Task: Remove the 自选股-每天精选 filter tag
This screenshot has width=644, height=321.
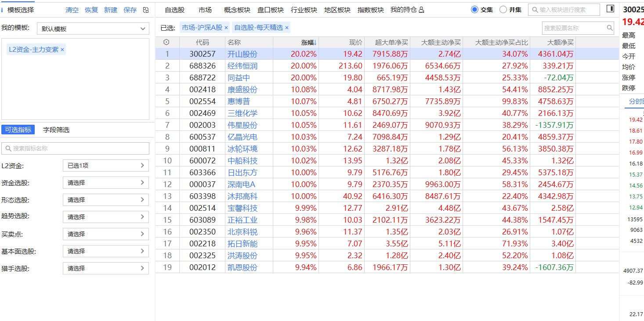Action: coord(287,28)
